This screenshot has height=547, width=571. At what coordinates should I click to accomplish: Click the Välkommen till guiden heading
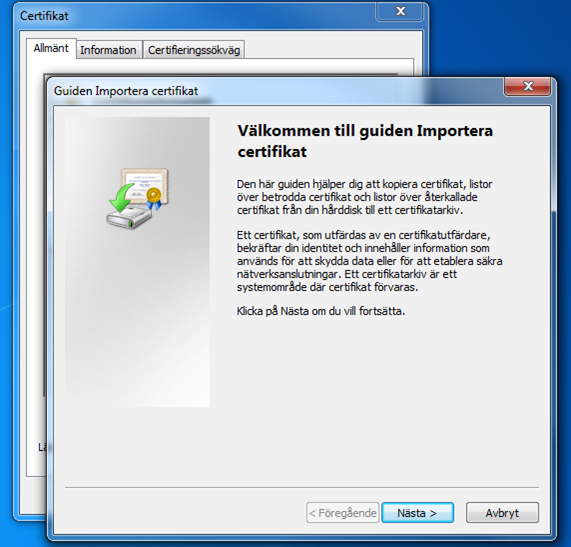coord(365,141)
